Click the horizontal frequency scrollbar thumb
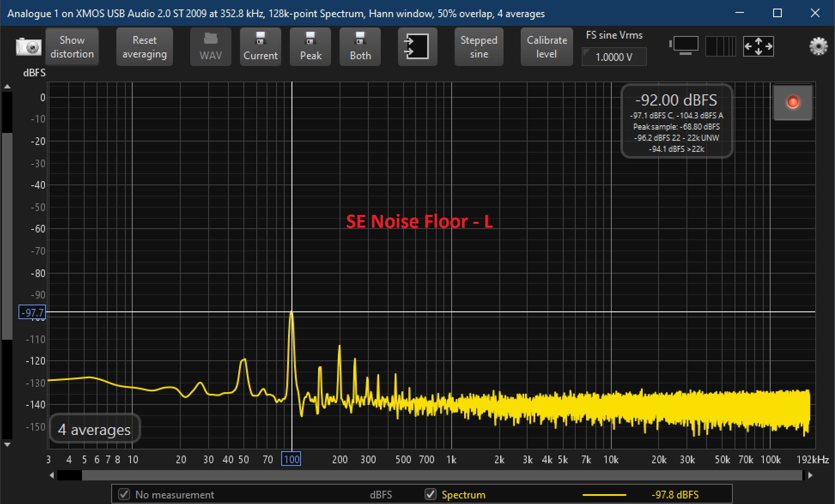This screenshot has width=835, height=504. (442, 475)
